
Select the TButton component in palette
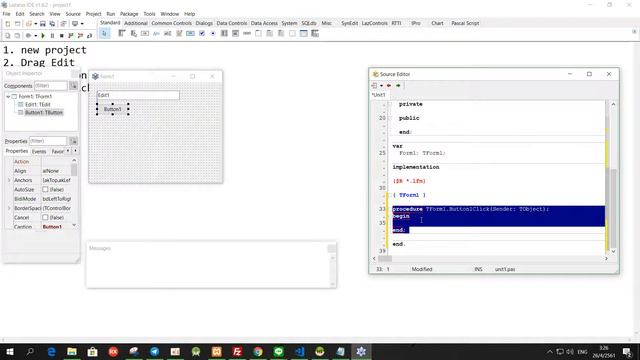coord(145,33)
